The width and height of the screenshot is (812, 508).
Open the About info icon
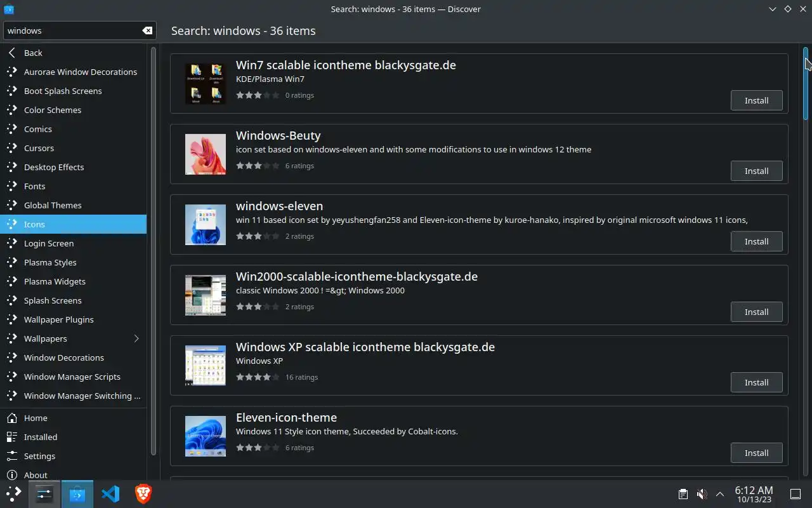coord(12,475)
